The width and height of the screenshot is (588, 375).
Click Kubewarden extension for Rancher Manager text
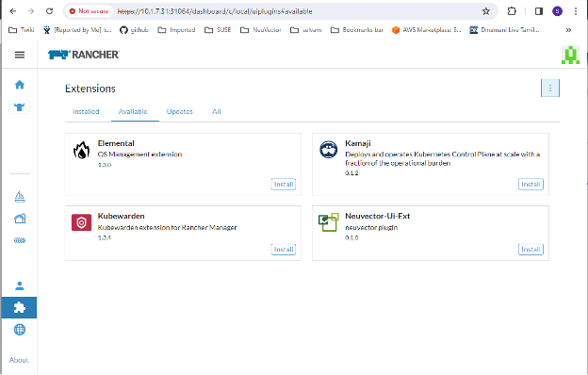point(167,227)
